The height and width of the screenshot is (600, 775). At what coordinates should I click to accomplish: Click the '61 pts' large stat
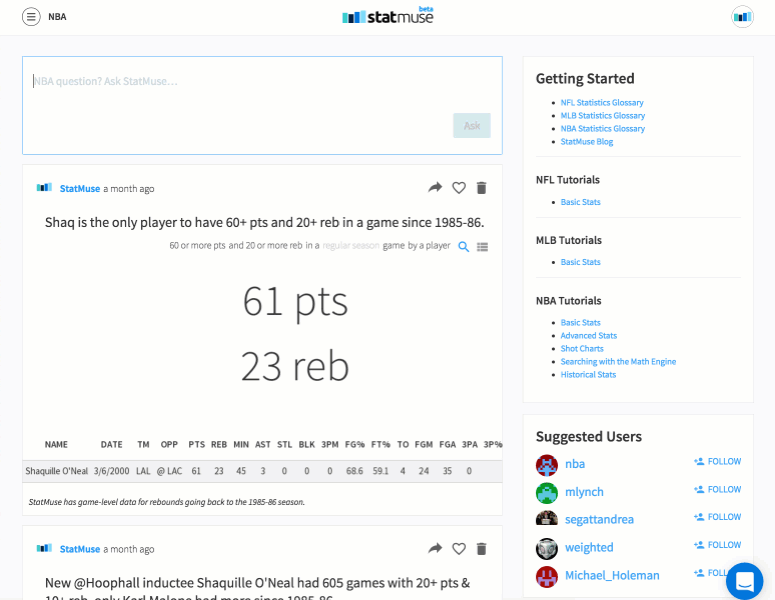point(295,301)
